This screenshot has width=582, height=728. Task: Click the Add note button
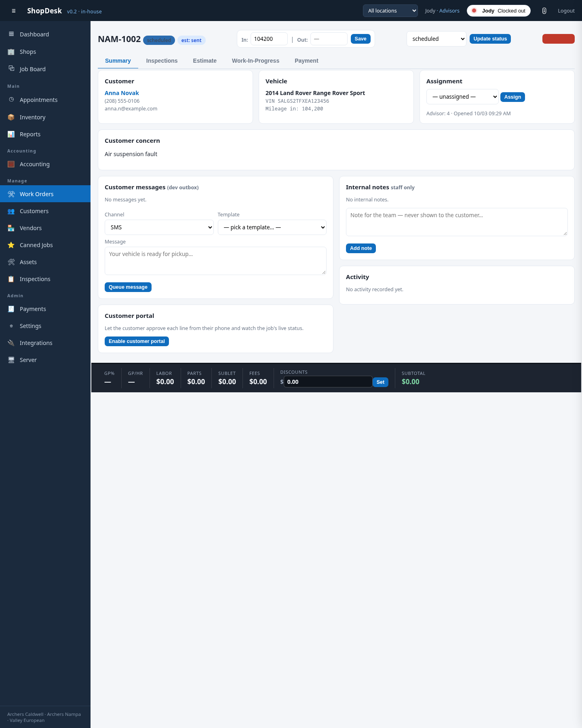tap(361, 248)
